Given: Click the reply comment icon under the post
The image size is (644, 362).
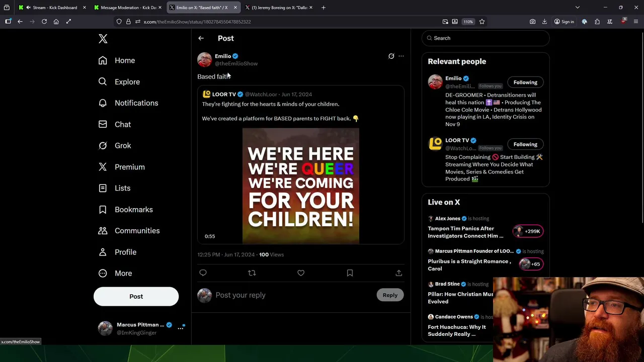Looking at the screenshot, I should [x=203, y=273].
